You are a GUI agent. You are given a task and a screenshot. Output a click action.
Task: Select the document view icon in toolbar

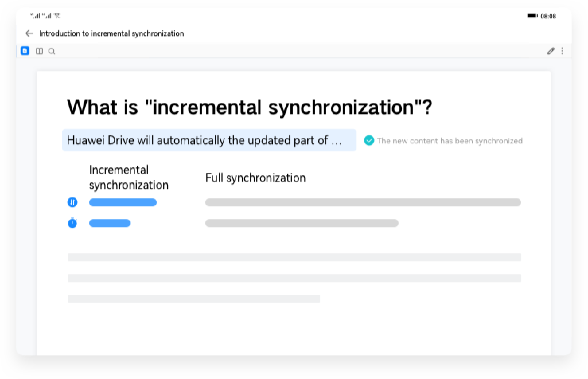point(25,51)
